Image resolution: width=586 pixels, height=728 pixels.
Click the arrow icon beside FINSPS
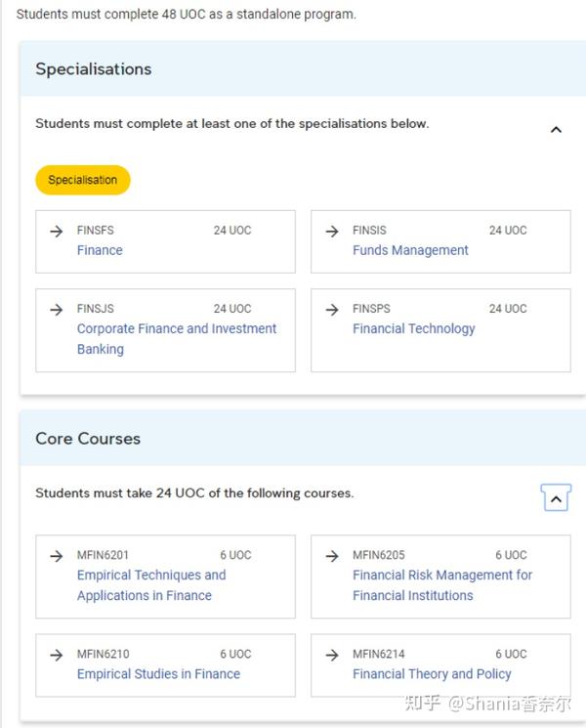tap(332, 309)
